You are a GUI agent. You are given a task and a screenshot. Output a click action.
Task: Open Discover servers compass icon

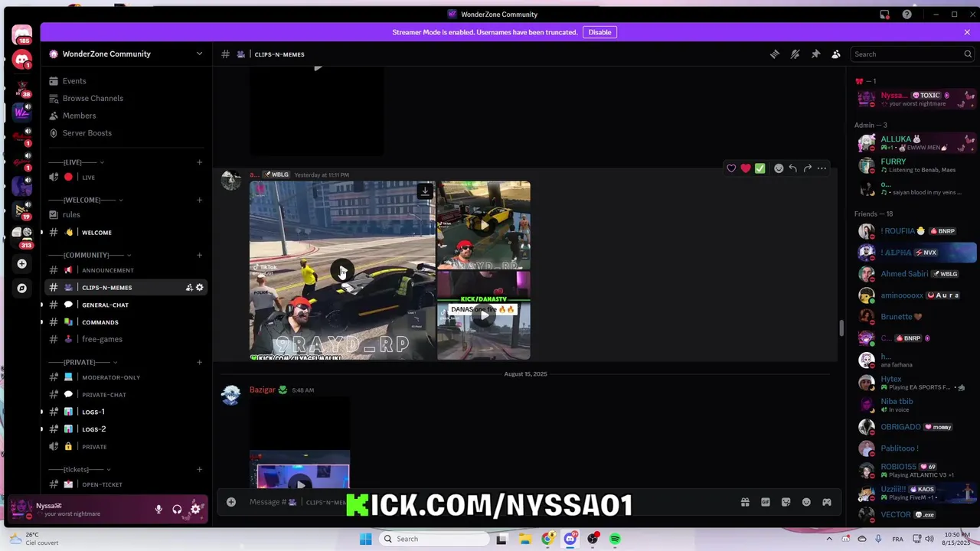pyautogui.click(x=21, y=289)
